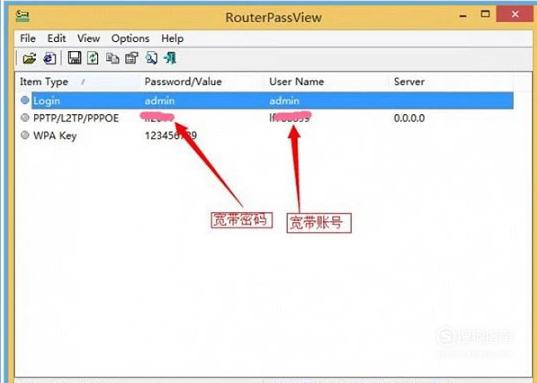Click the server value 0.0.0.0
The image size is (537, 383).
click(409, 118)
